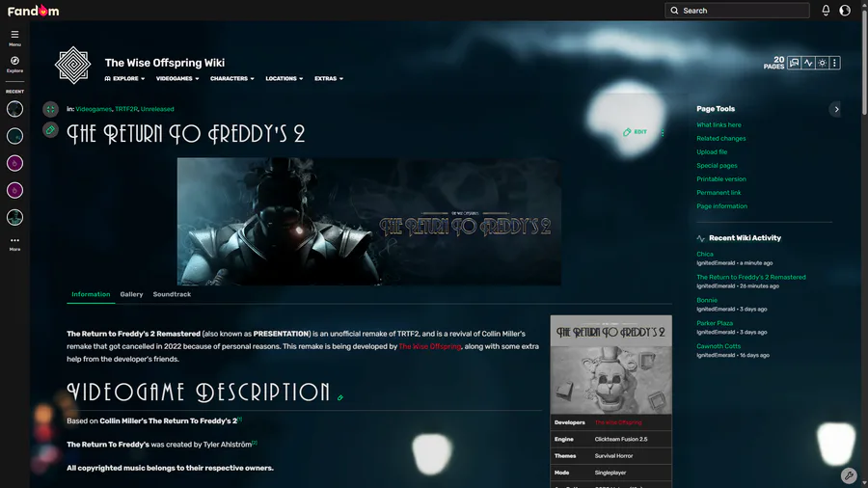Open The Wise Offspring developer link in infobox
This screenshot has width=868, height=488.
[x=618, y=422]
